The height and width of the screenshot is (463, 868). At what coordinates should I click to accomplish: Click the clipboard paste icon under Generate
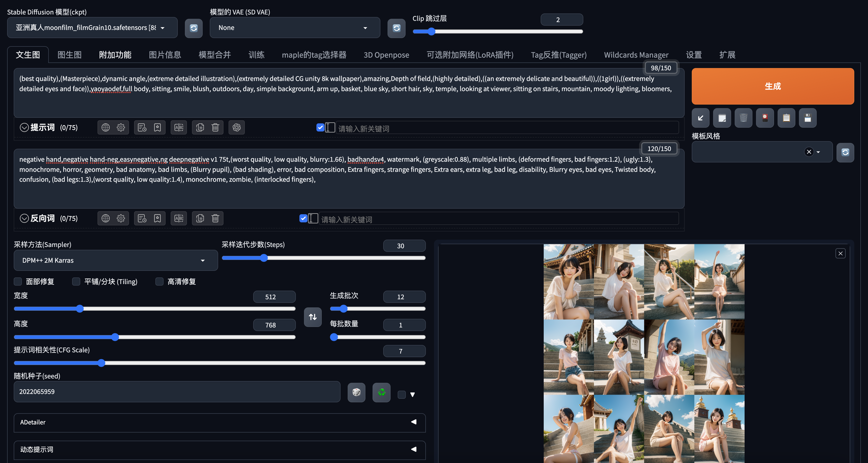point(786,118)
